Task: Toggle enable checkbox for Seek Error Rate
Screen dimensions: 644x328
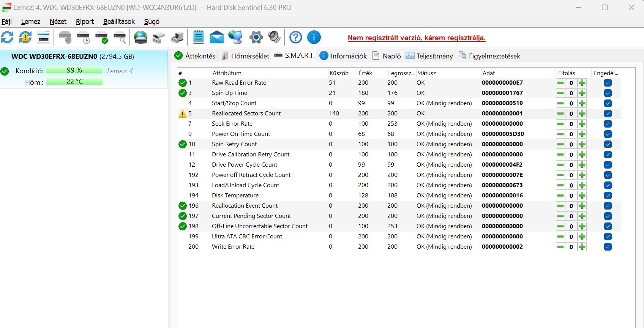Action: (608, 124)
